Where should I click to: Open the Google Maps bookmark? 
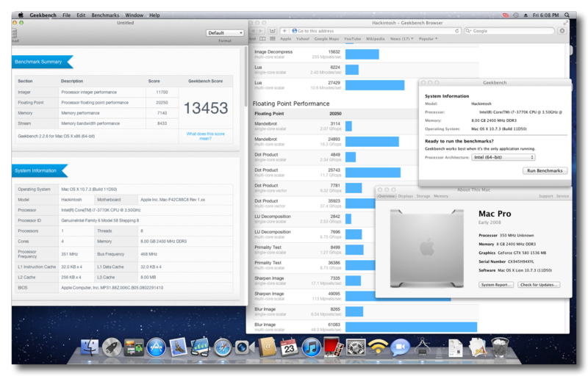[x=326, y=39]
